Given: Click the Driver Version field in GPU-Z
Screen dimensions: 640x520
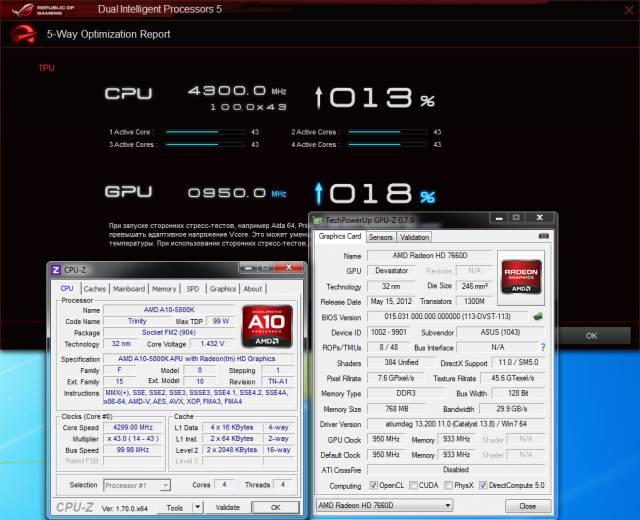Looking at the screenshot, I should (456, 424).
